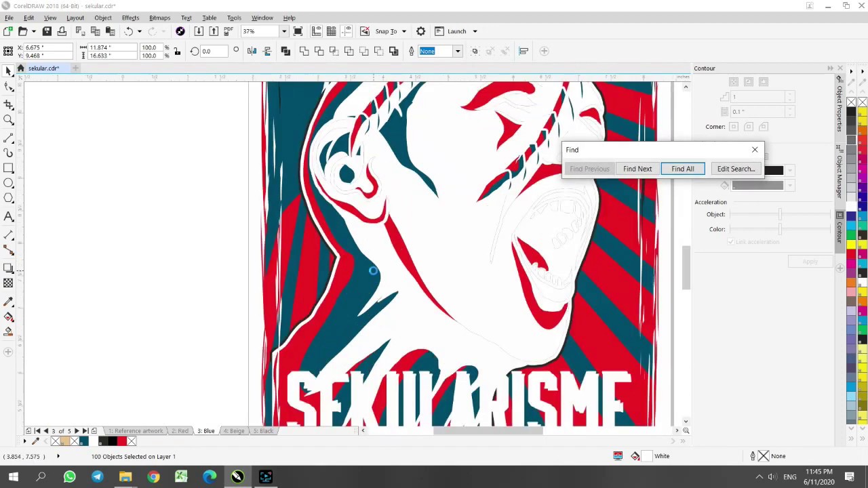Open the Bitmaps menu

[x=159, y=18]
